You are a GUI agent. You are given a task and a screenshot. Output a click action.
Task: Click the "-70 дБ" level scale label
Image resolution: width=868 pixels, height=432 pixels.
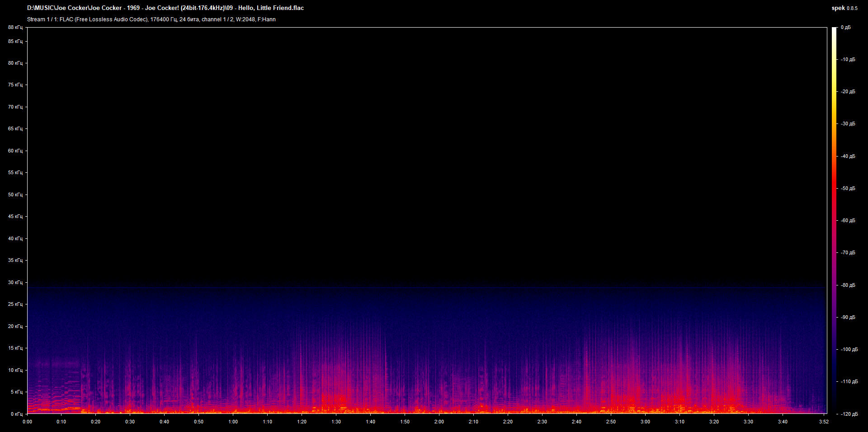coord(848,253)
